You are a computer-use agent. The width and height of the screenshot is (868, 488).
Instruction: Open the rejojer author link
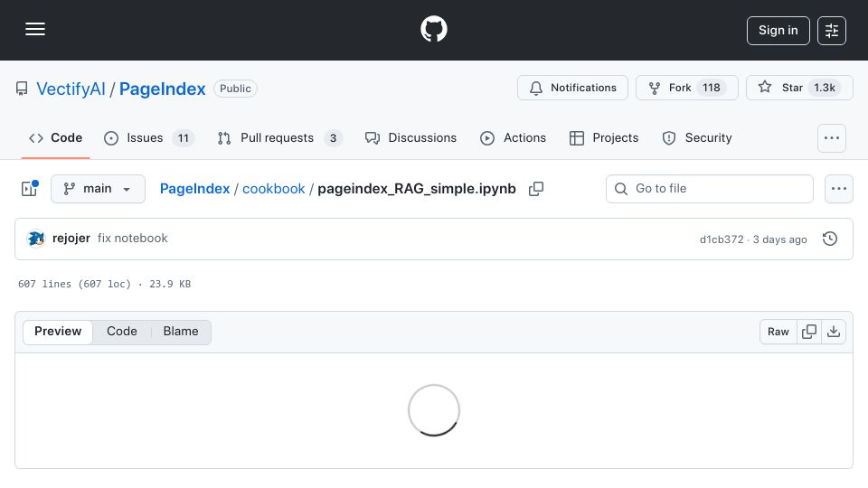(71, 239)
